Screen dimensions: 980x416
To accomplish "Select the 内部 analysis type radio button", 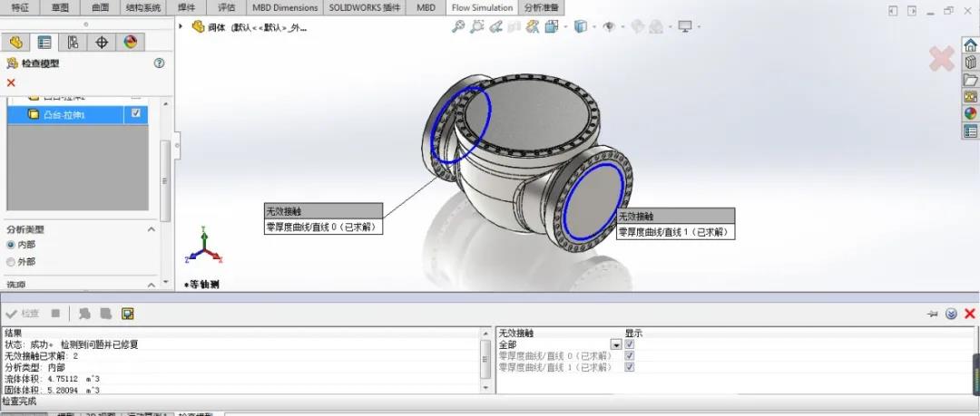I will (11, 245).
